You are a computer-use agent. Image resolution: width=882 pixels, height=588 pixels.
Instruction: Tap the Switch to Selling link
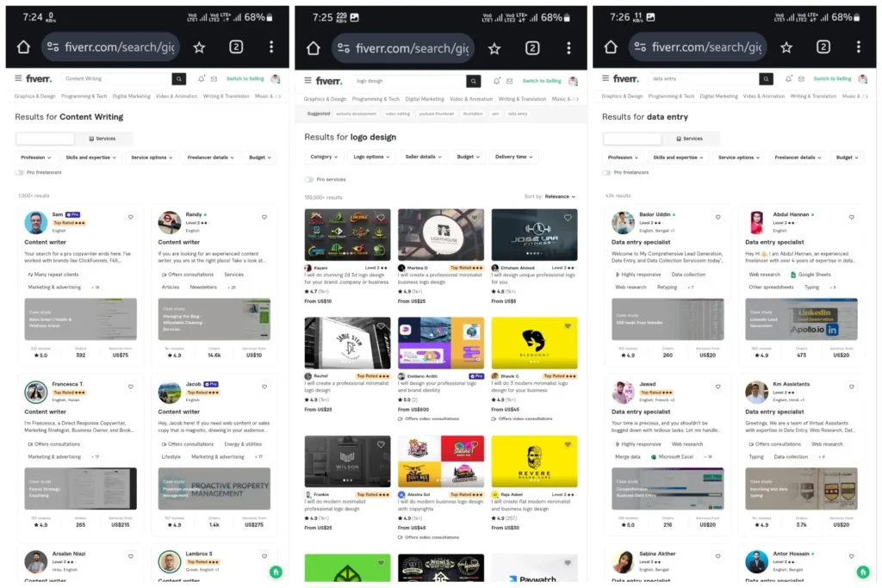[x=246, y=78]
